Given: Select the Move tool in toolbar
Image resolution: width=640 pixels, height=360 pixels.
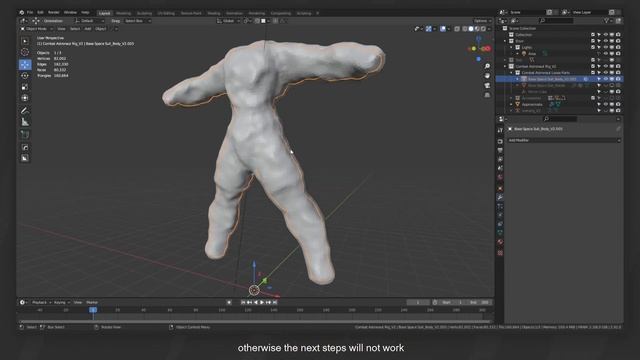Looking at the screenshot, I should coord(25,64).
